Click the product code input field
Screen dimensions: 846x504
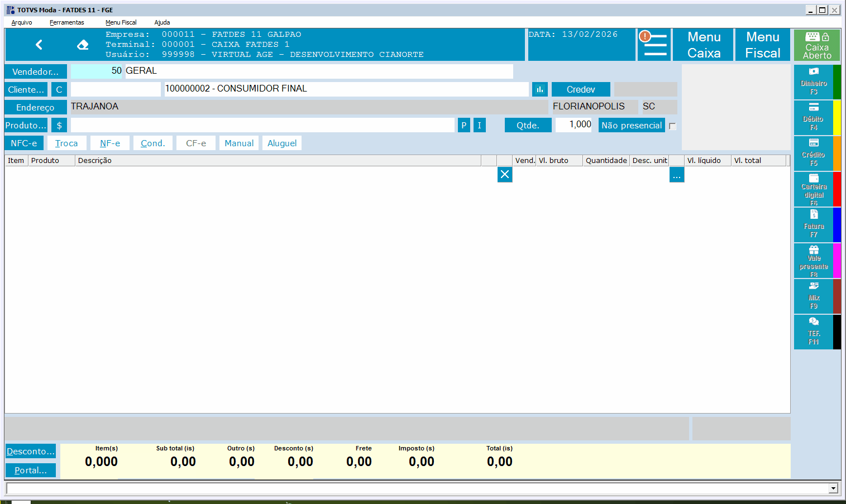(x=262, y=124)
